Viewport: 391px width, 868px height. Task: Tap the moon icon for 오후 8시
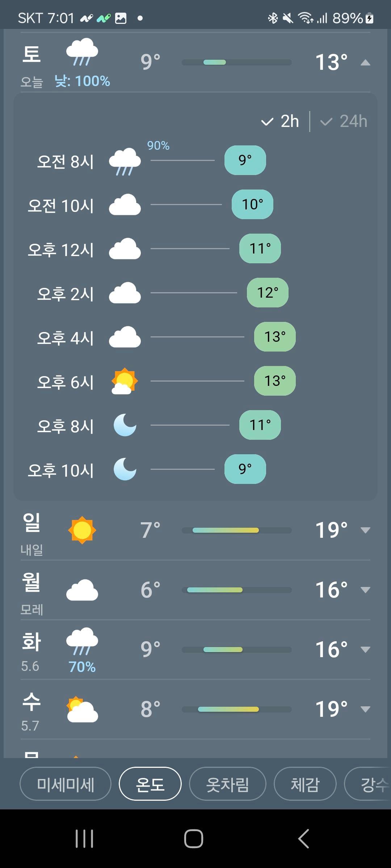click(x=125, y=425)
